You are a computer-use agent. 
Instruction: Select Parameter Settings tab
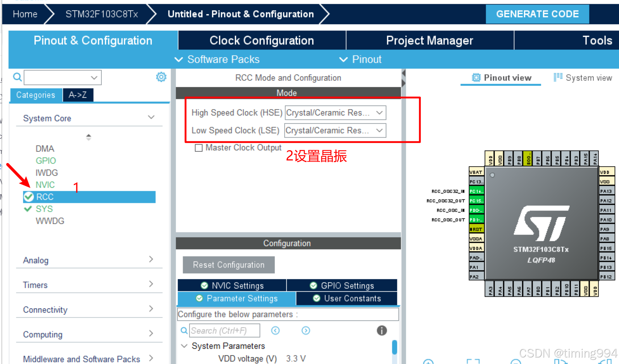[237, 298]
